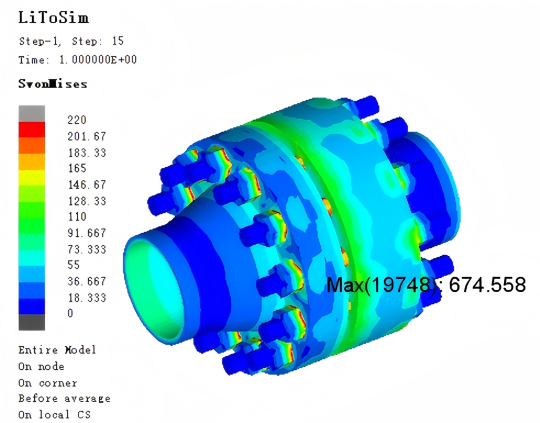The width and height of the screenshot is (540, 423).
Task: Select legend value 36.667
Action: click(x=87, y=281)
